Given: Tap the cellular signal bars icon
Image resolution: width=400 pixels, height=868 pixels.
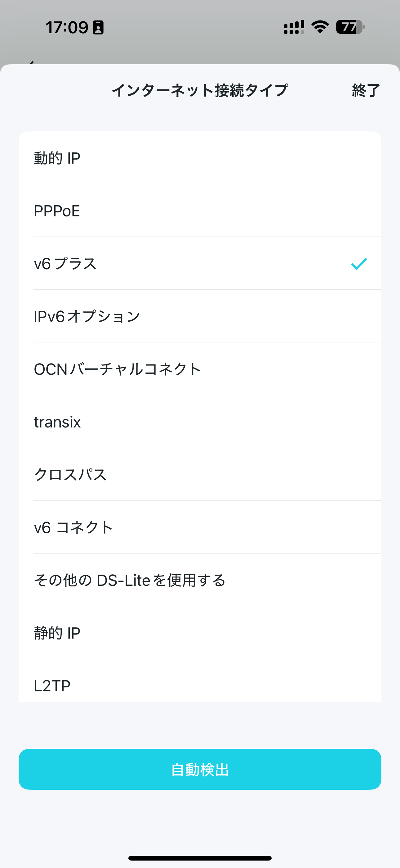Looking at the screenshot, I should tap(294, 27).
